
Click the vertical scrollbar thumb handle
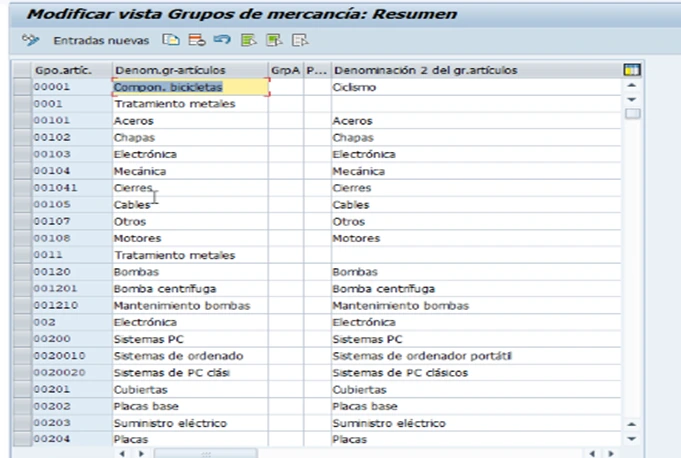click(x=632, y=114)
